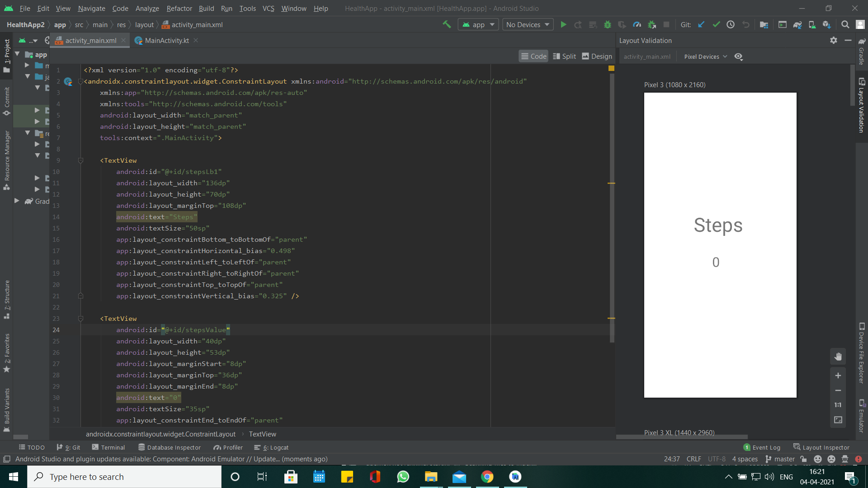The width and height of the screenshot is (868, 488).
Task: Click the zoom in plus button in the preview
Action: (x=838, y=375)
